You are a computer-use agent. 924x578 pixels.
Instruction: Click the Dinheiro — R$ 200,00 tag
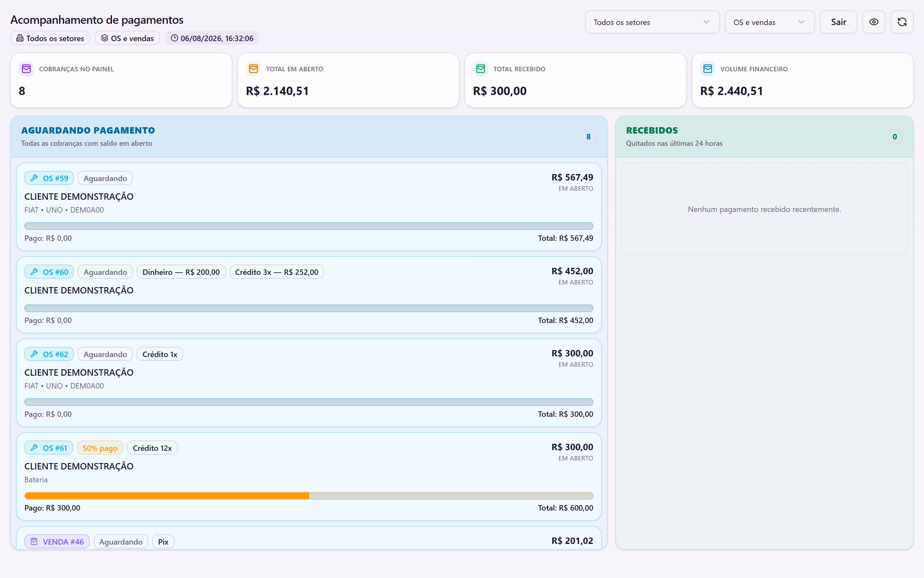point(181,272)
